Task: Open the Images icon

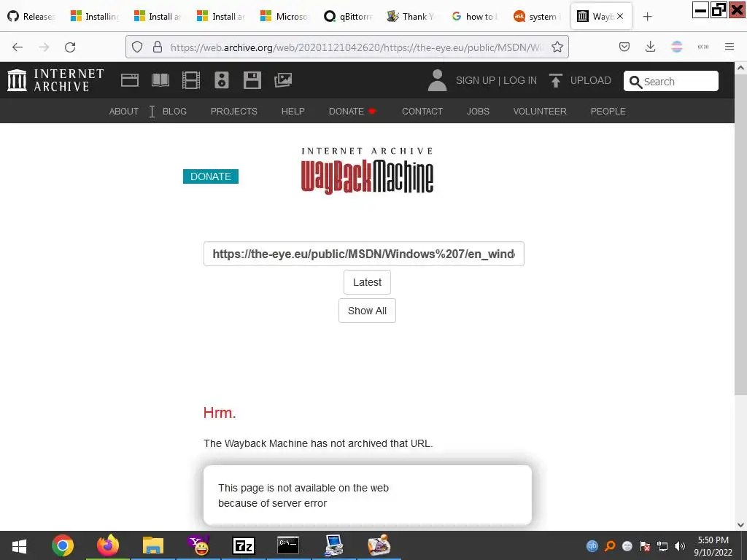Action: [x=283, y=80]
